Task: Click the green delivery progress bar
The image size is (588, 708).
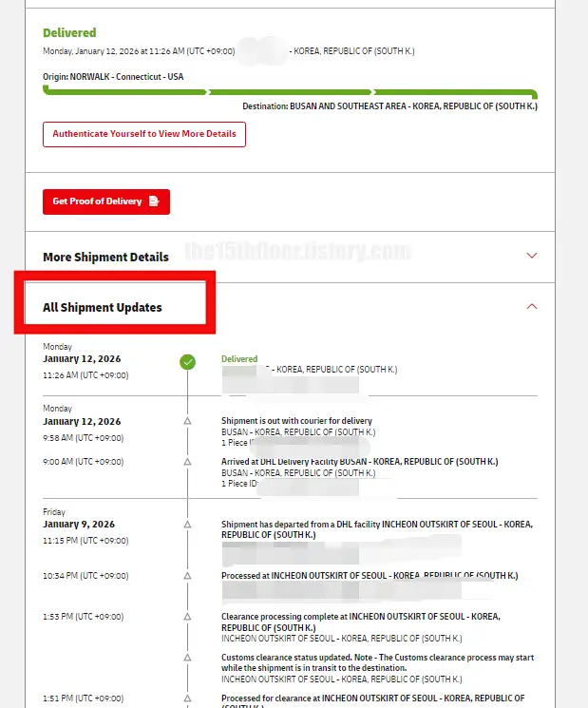Action: pyautogui.click(x=290, y=92)
